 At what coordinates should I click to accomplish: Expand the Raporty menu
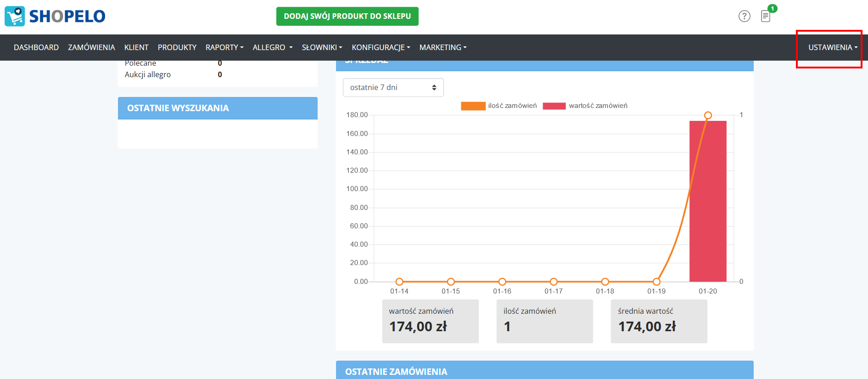tap(224, 47)
